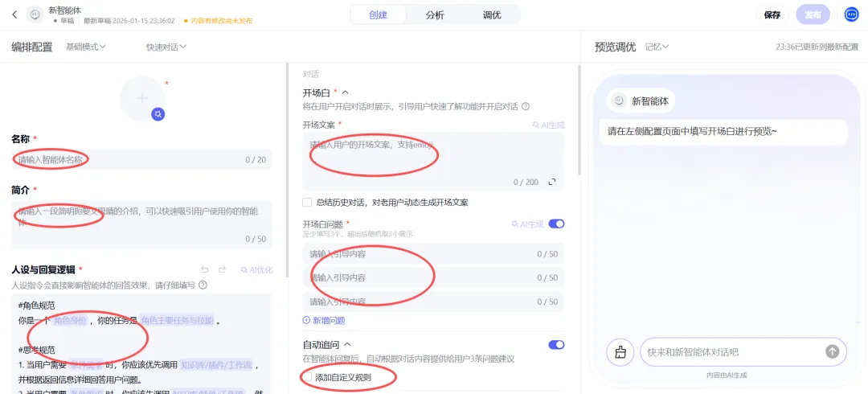The width and height of the screenshot is (868, 394).
Task: Open the user profile avatar at top-right
Action: tap(851, 14)
